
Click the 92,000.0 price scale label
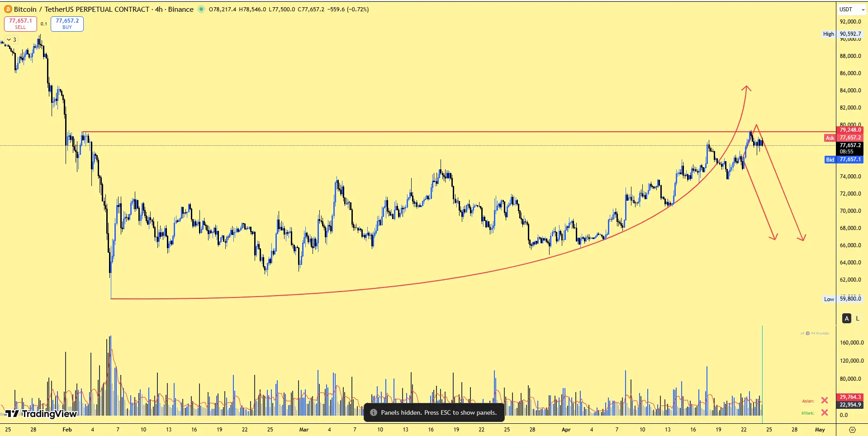(x=850, y=22)
